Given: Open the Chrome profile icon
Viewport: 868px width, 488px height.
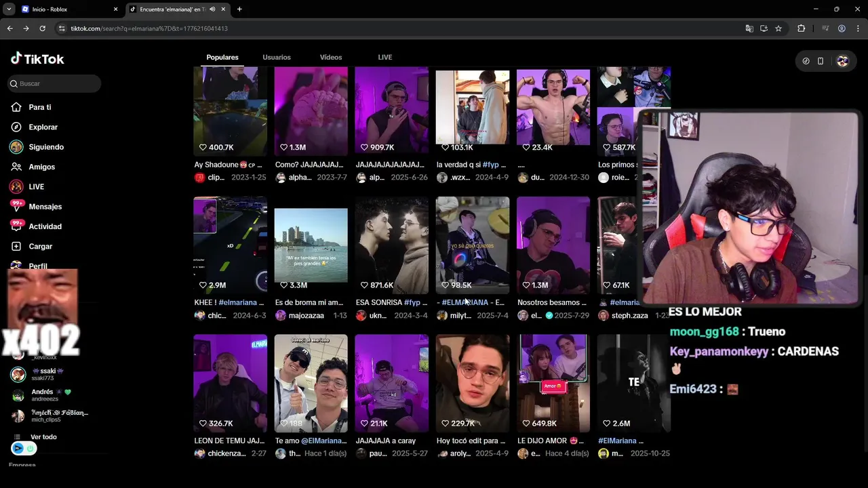Looking at the screenshot, I should point(842,28).
